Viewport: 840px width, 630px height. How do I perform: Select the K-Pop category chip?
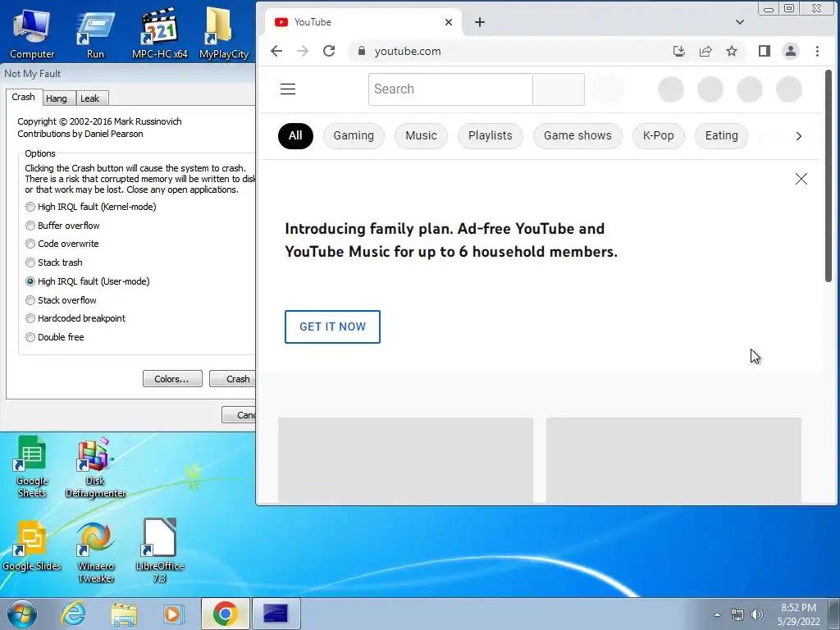pos(659,135)
